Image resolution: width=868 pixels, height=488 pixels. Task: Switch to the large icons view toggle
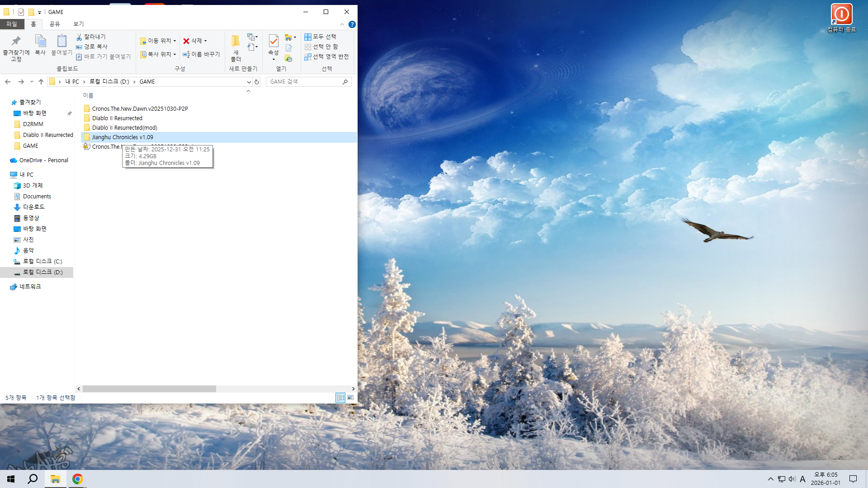[350, 398]
